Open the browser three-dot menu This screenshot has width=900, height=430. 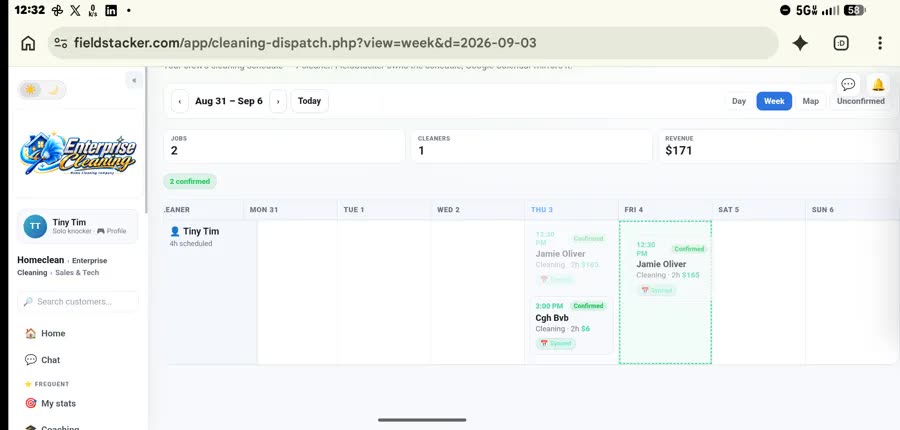pos(880,43)
